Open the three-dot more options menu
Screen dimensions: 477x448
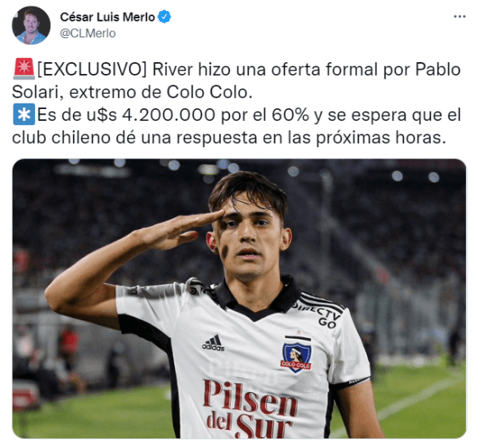460,17
